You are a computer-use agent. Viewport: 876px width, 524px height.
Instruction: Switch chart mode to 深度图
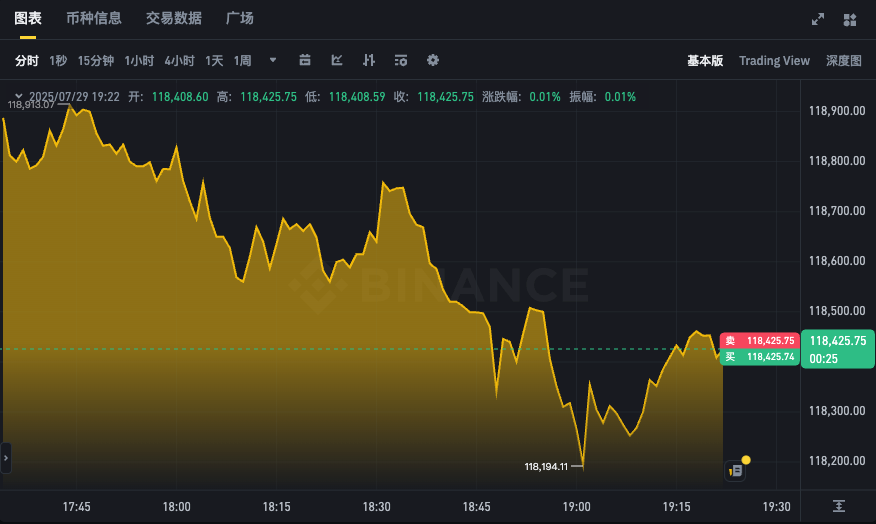coord(843,61)
